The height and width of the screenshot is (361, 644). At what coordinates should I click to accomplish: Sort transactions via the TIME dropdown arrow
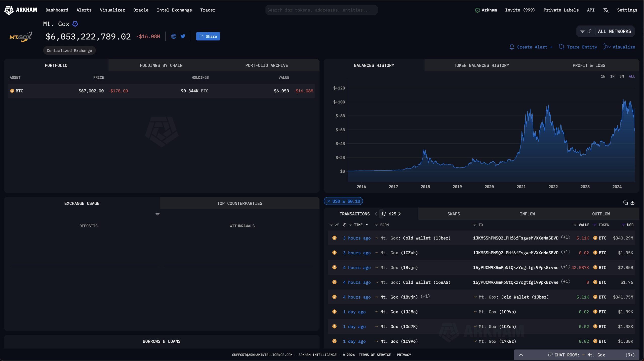367,225
